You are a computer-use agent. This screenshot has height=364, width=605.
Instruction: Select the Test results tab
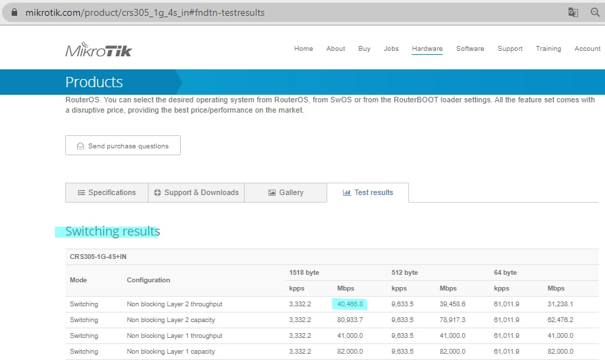[368, 192]
